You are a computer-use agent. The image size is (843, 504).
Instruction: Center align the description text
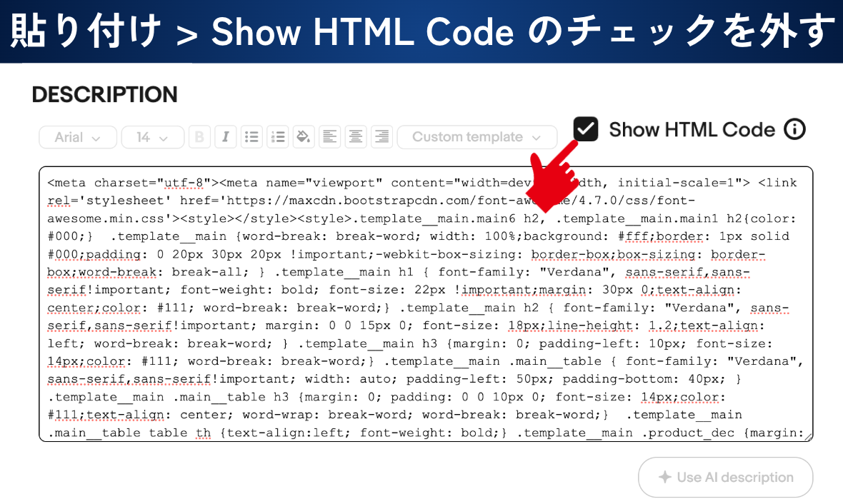pos(356,137)
